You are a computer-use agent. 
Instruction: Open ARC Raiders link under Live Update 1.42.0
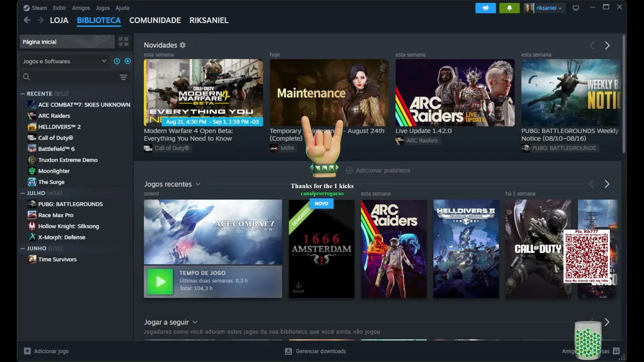tap(417, 140)
